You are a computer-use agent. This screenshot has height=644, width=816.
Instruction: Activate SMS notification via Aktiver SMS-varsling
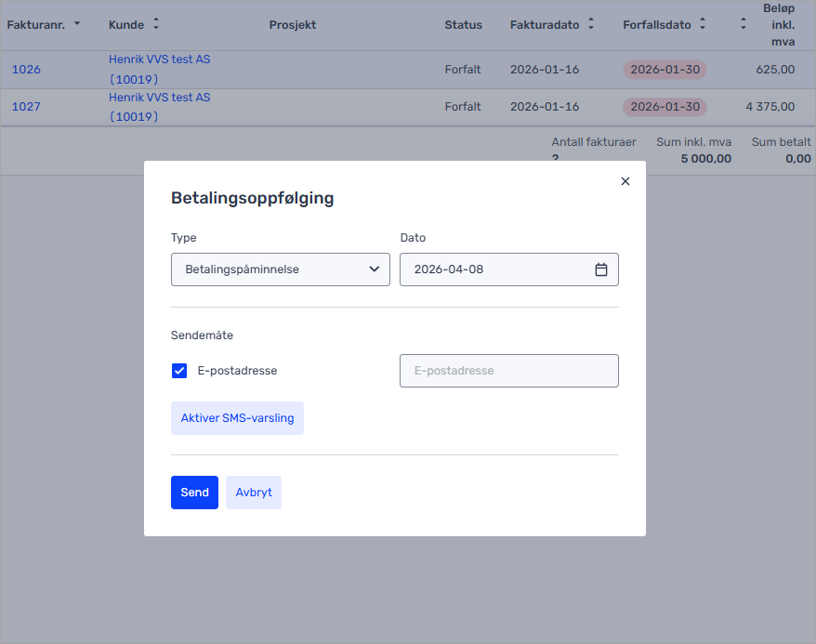point(237,418)
